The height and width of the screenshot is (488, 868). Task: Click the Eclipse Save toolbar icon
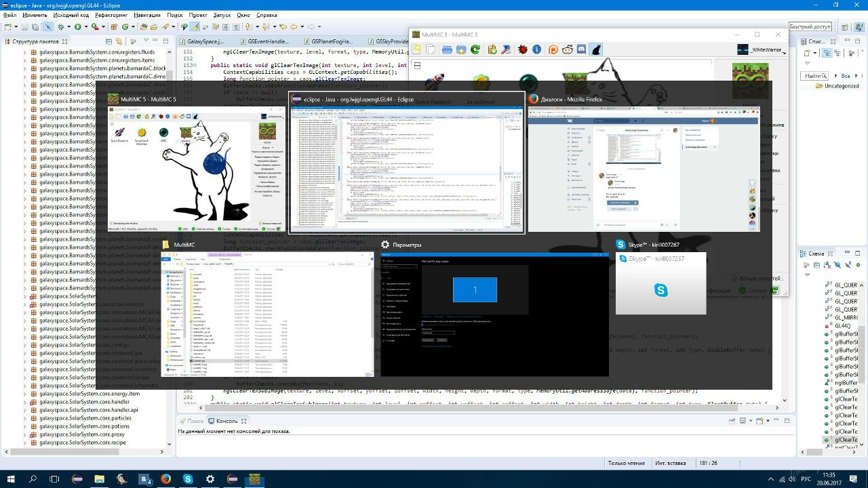point(24,27)
